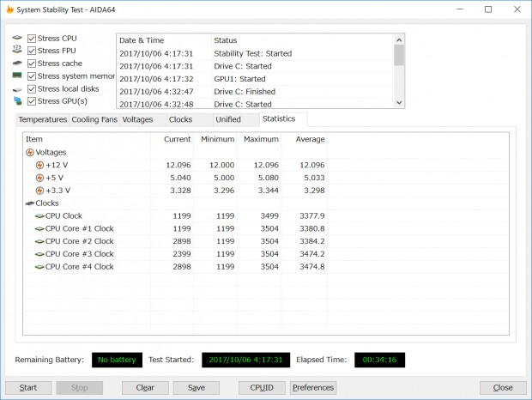Click the Voltages group lightning icon
Image resolution: width=532 pixels, height=400 pixels.
pyautogui.click(x=30, y=152)
